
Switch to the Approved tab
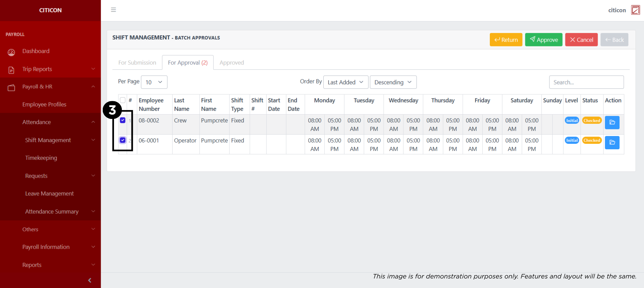(x=231, y=63)
